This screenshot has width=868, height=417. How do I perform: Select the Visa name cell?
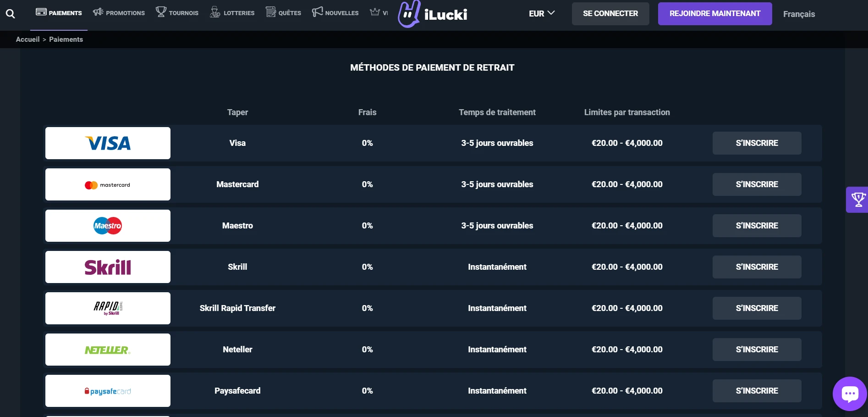[237, 143]
